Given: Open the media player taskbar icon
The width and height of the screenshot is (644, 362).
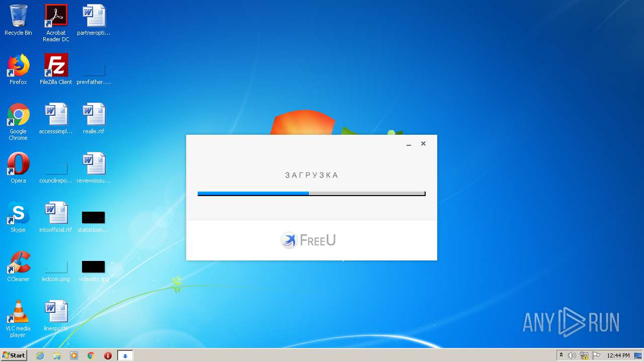Looking at the screenshot, I should pos(74,355).
